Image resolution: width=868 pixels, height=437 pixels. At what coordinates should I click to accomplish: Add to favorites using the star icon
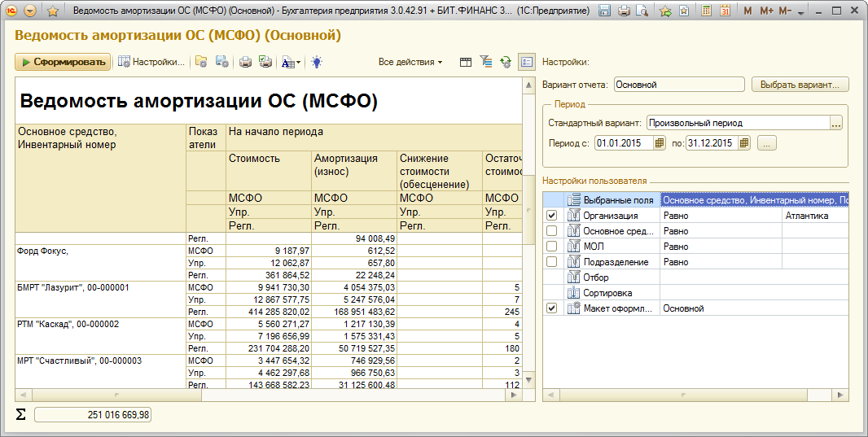click(x=52, y=11)
